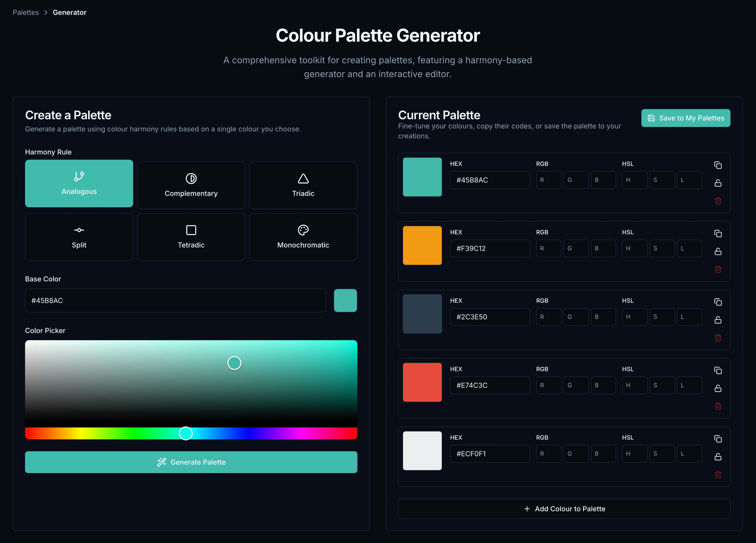
Task: Copy the #ECF0F1 colour code
Action: pyautogui.click(x=718, y=439)
